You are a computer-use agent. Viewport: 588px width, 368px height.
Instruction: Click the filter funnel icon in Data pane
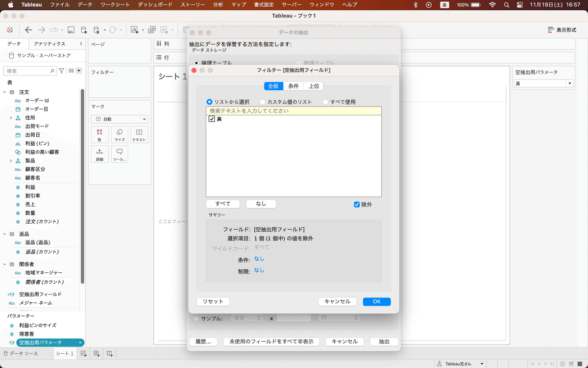click(x=62, y=71)
